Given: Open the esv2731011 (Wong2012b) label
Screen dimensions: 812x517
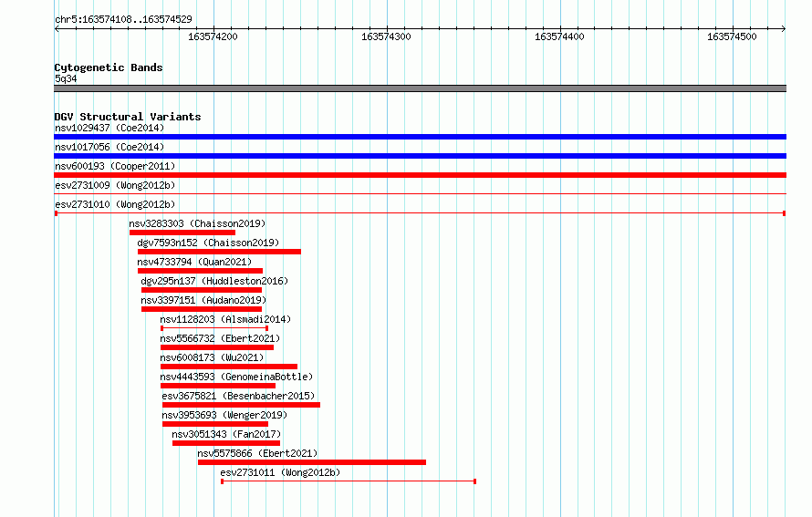Looking at the screenshot, I should 280,472.
